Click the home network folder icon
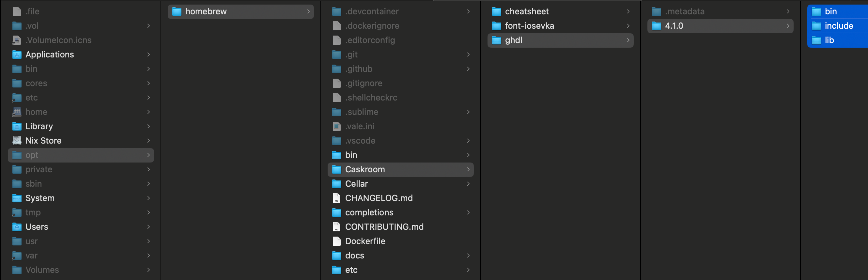 click(x=17, y=112)
